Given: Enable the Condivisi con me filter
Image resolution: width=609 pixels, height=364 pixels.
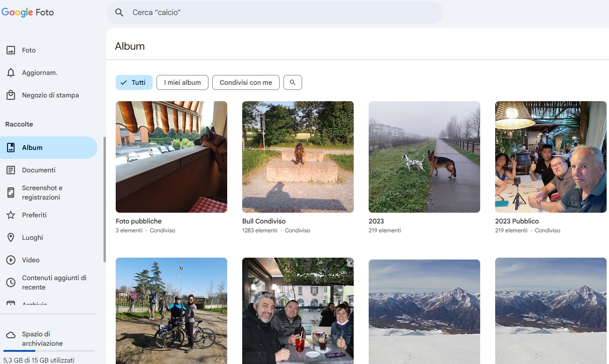Looking at the screenshot, I should (245, 82).
